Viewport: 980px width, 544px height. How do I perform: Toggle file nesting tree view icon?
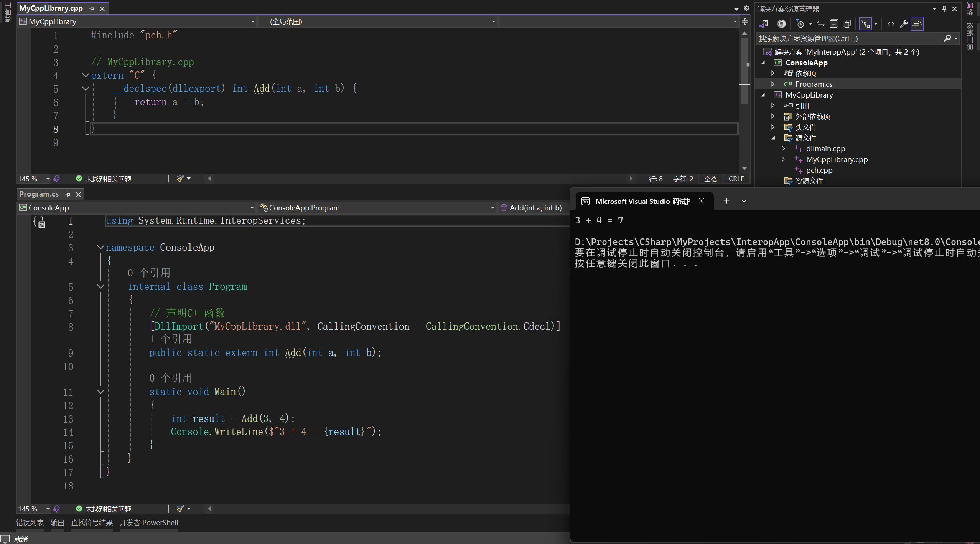pyautogui.click(x=866, y=24)
